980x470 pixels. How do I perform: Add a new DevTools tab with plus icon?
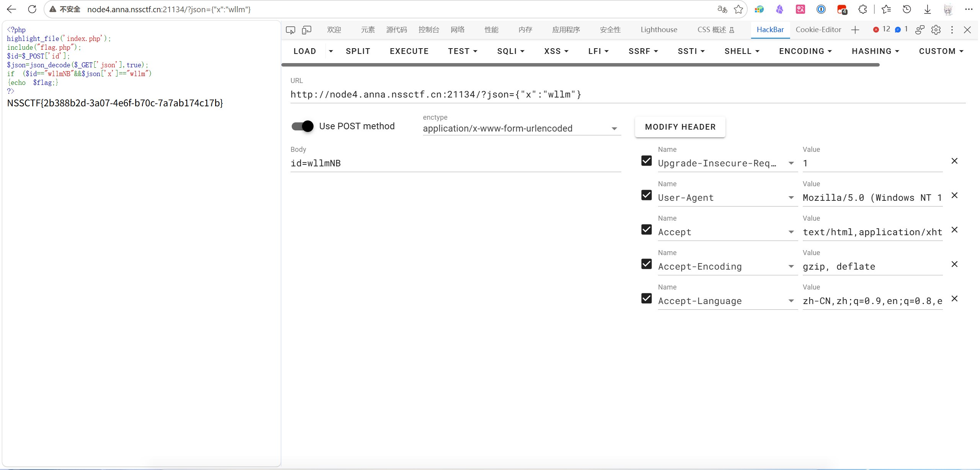tap(855, 30)
